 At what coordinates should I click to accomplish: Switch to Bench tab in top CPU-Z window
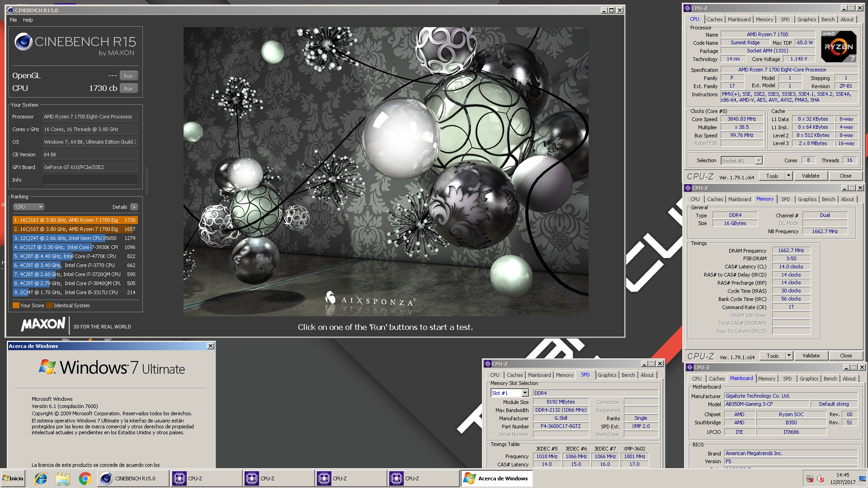[828, 19]
